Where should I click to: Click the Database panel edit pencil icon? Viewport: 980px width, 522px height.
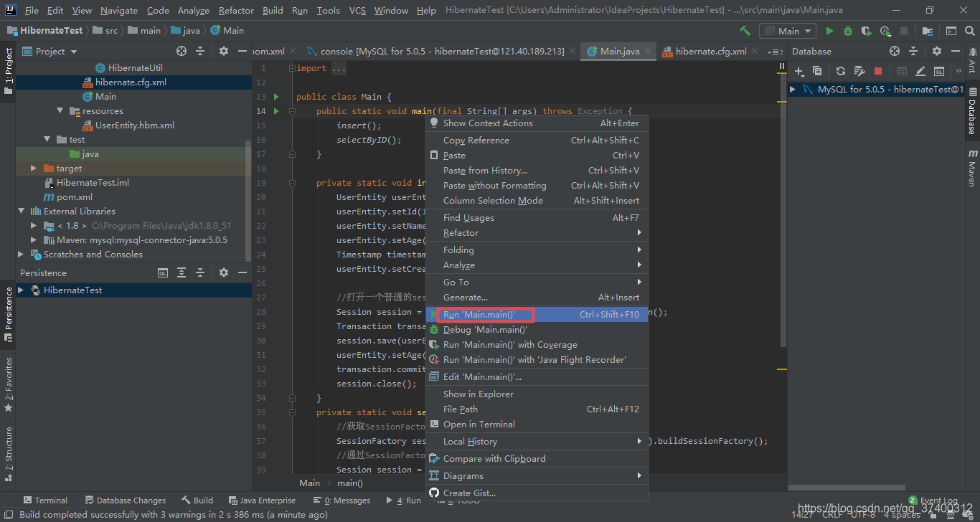[920, 71]
